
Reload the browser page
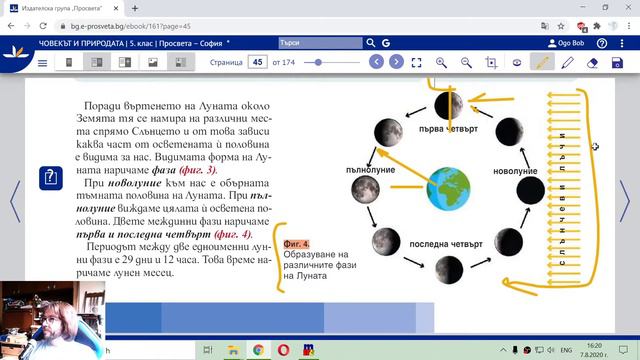click(x=43, y=26)
